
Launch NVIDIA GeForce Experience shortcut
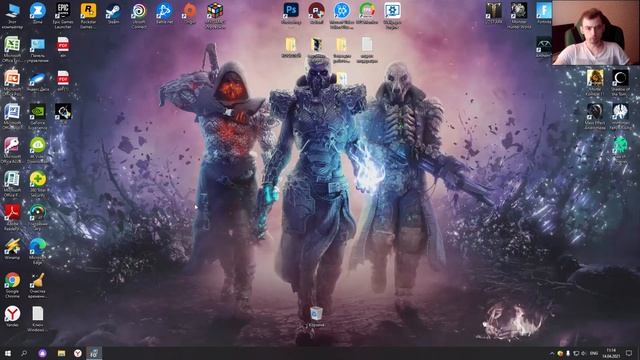(38, 111)
